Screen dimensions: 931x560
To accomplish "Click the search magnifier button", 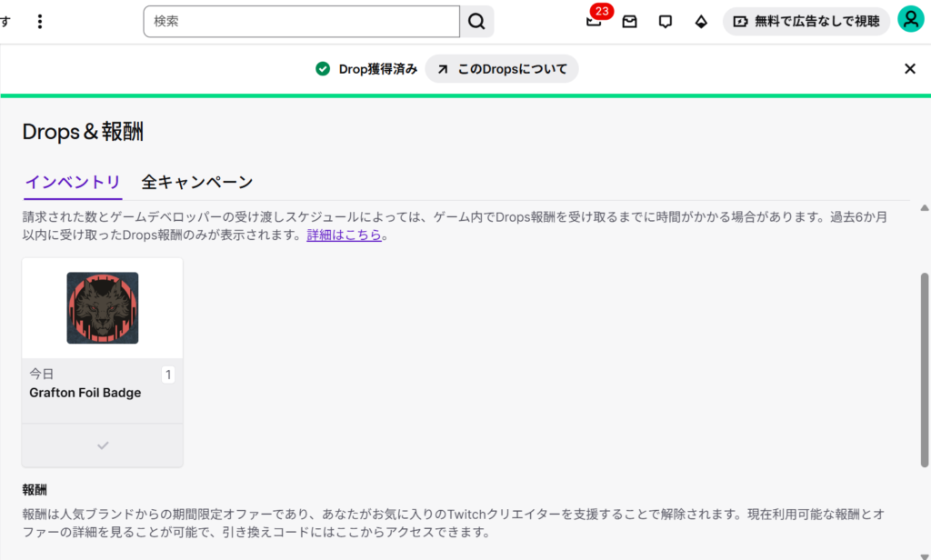I will (x=476, y=22).
